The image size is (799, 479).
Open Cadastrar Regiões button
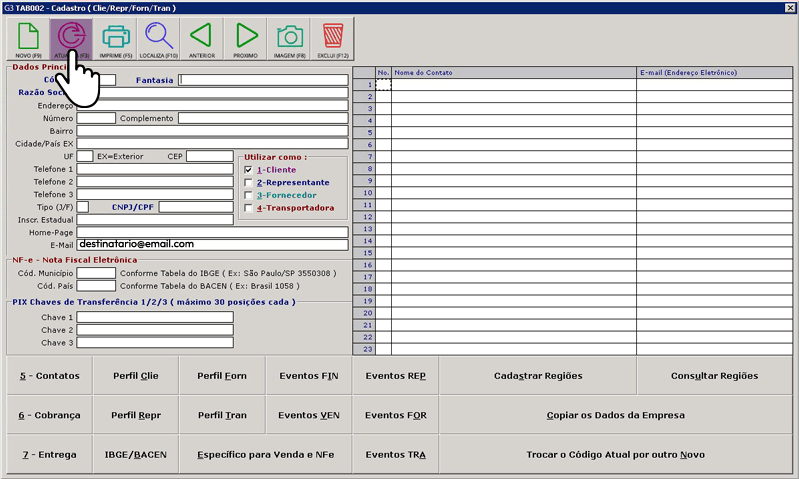pyautogui.click(x=538, y=376)
